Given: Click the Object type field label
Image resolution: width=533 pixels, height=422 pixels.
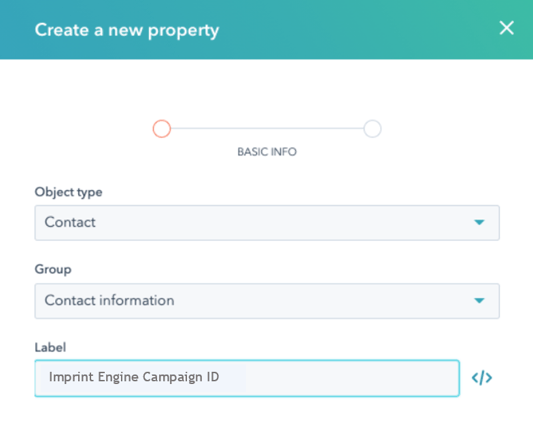Looking at the screenshot, I should 68,192.
